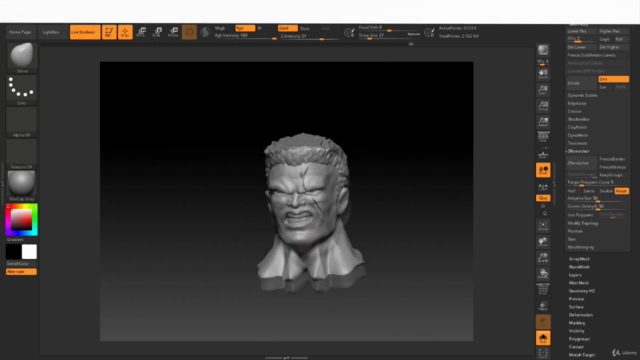Expand the Dynamic Subdiv section
This screenshot has height=360, width=640.
(582, 95)
